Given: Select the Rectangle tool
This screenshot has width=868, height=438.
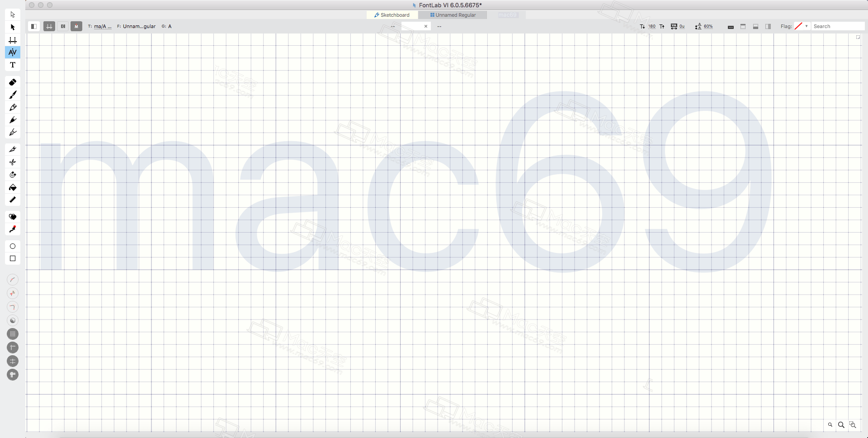Looking at the screenshot, I should (x=13, y=259).
